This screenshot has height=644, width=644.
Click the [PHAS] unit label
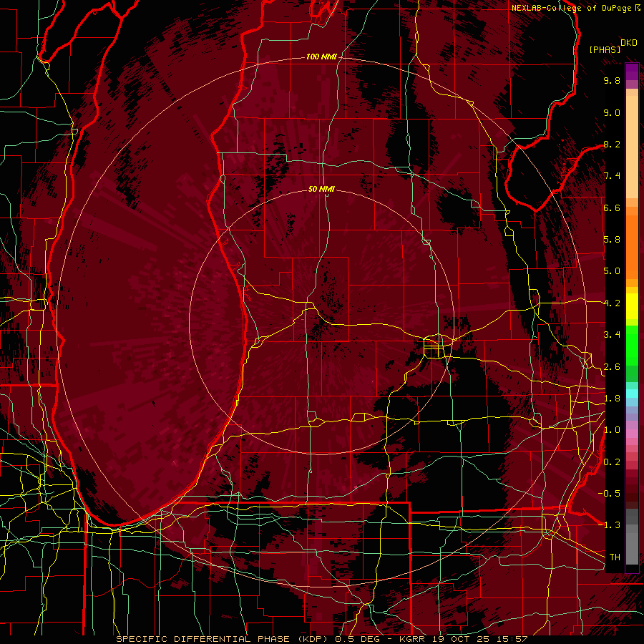pyautogui.click(x=605, y=49)
